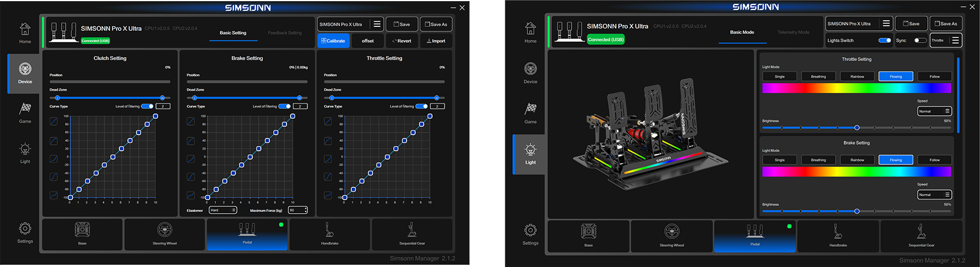Viewport: 980px width, 267px height.
Task: Switch to Feedback Setting tab
Action: pos(284,33)
